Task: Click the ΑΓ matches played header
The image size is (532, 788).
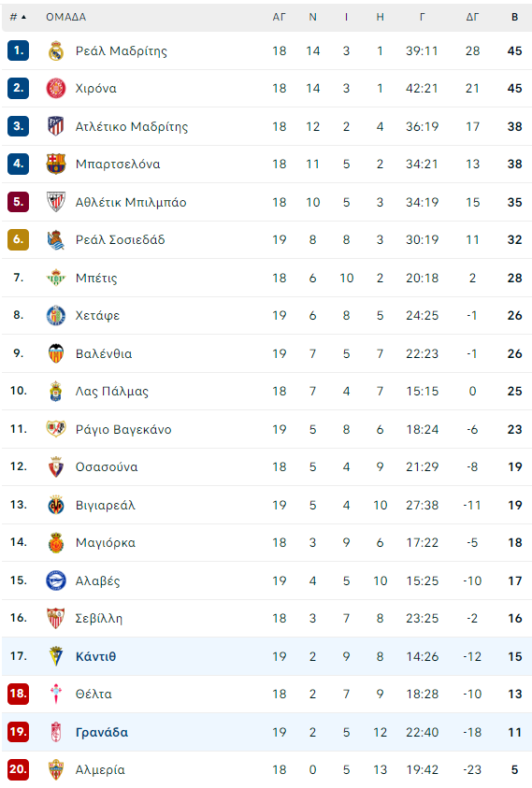Action: (x=279, y=17)
